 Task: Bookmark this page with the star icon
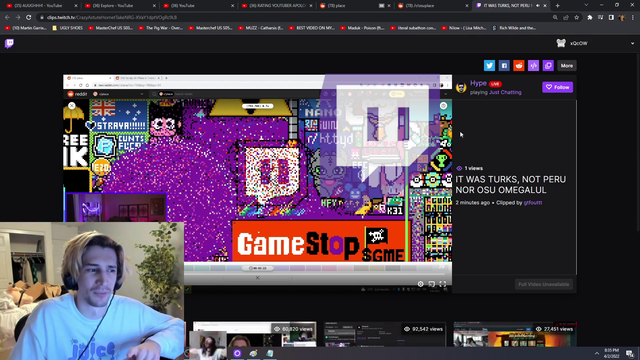pos(576,18)
